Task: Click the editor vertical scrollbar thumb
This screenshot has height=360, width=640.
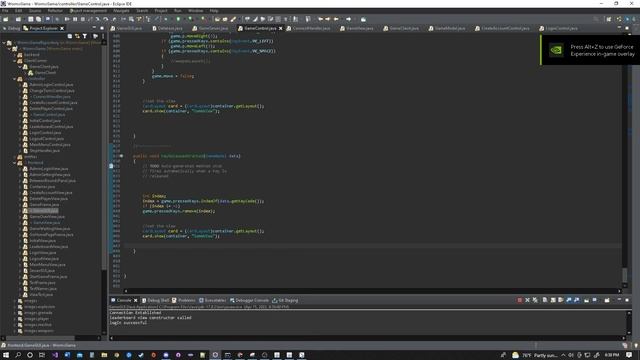Action: tap(624, 275)
